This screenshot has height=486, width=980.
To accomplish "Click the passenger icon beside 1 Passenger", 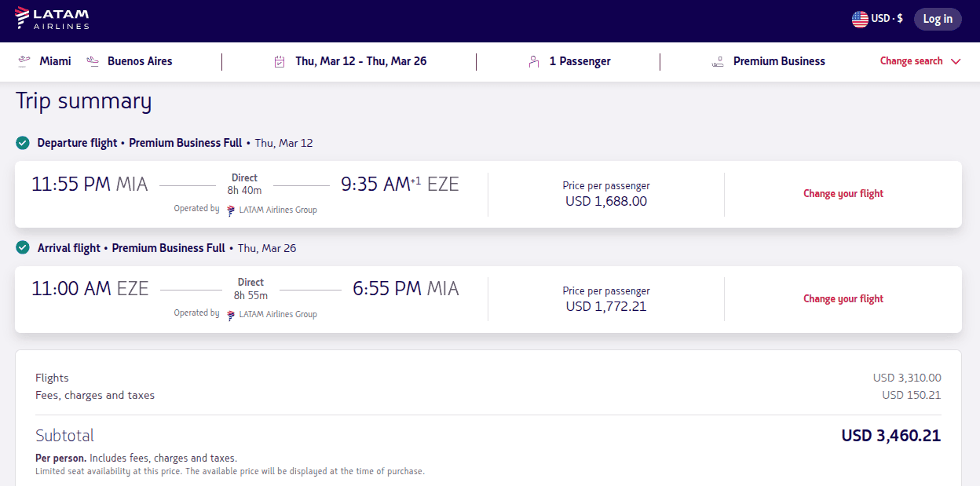I will click(535, 60).
